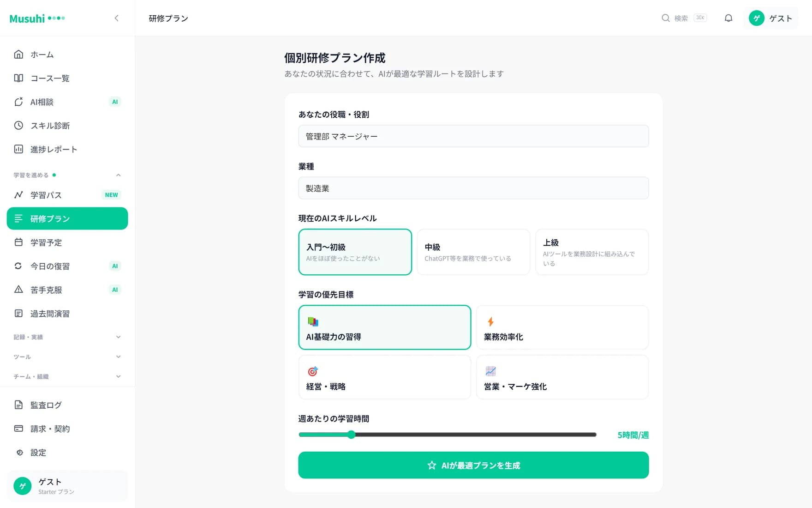Click the document icon for 過去問演習

coord(18,314)
